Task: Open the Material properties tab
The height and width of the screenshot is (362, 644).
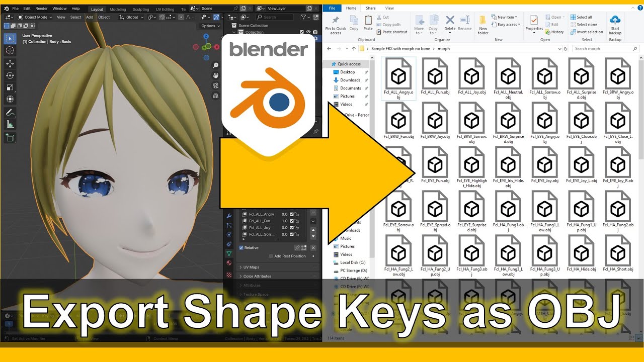Action: pos(229,262)
